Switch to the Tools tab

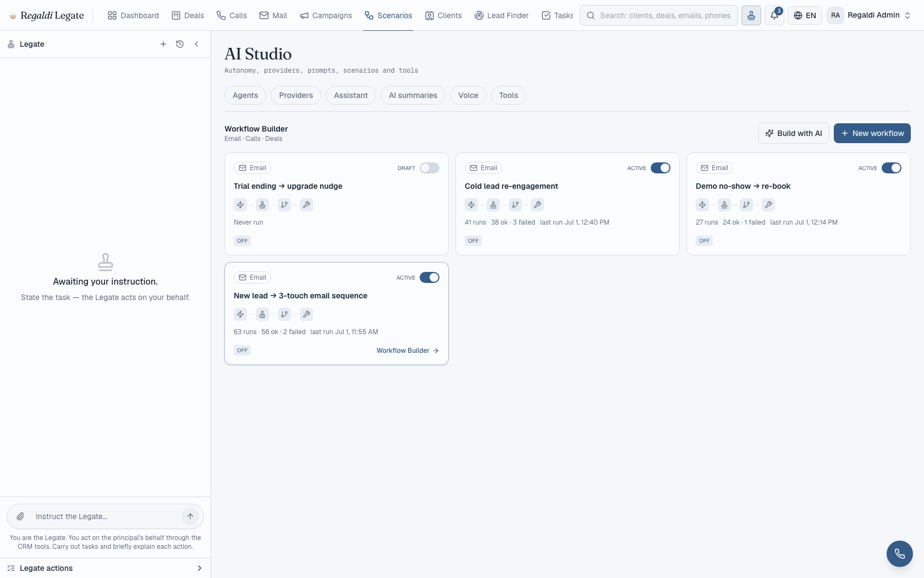point(509,95)
